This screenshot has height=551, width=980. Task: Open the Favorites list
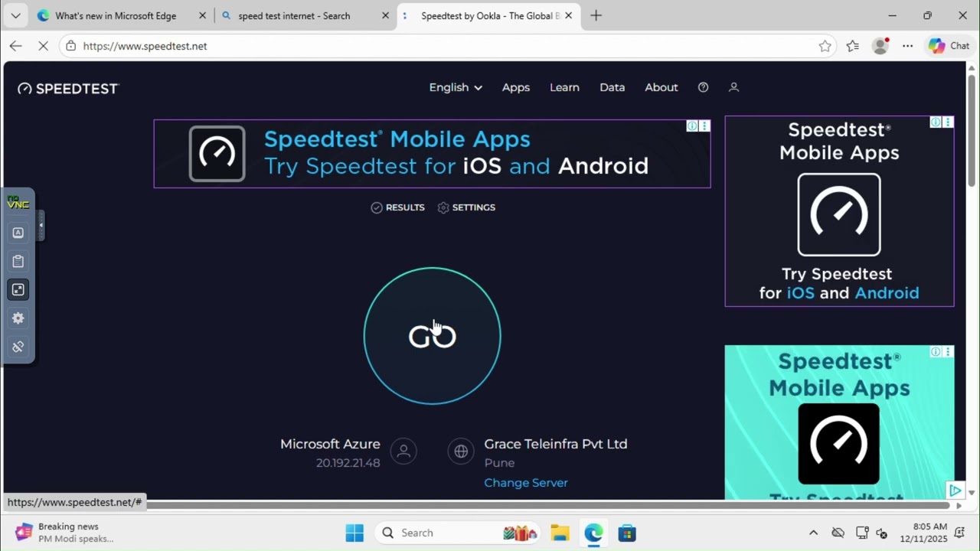(852, 46)
